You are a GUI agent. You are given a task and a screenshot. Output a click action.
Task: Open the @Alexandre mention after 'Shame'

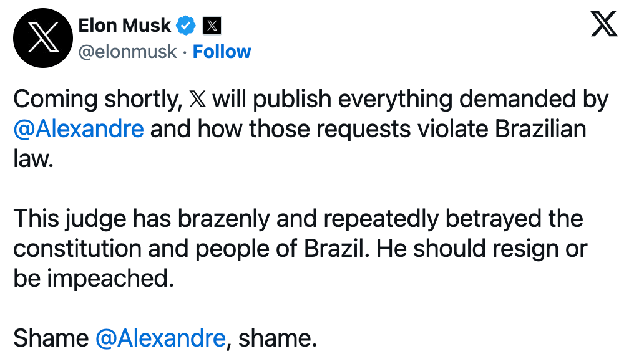tap(160, 338)
